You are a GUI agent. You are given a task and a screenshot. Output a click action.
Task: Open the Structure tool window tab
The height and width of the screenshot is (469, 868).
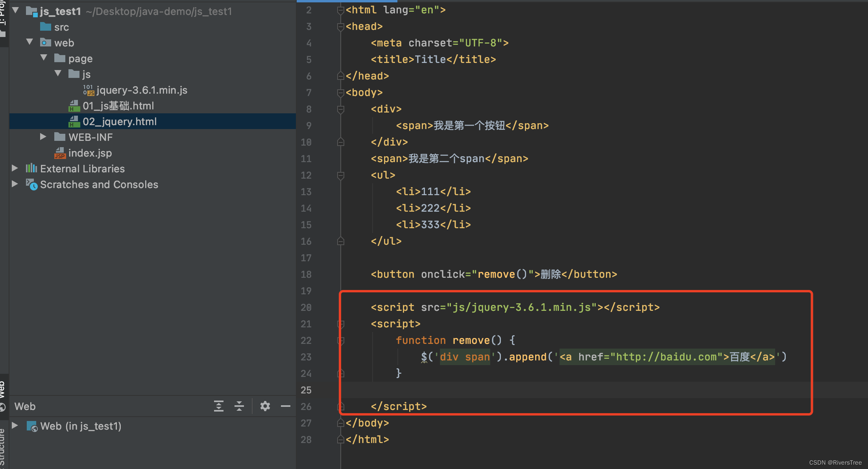pyautogui.click(x=3, y=449)
